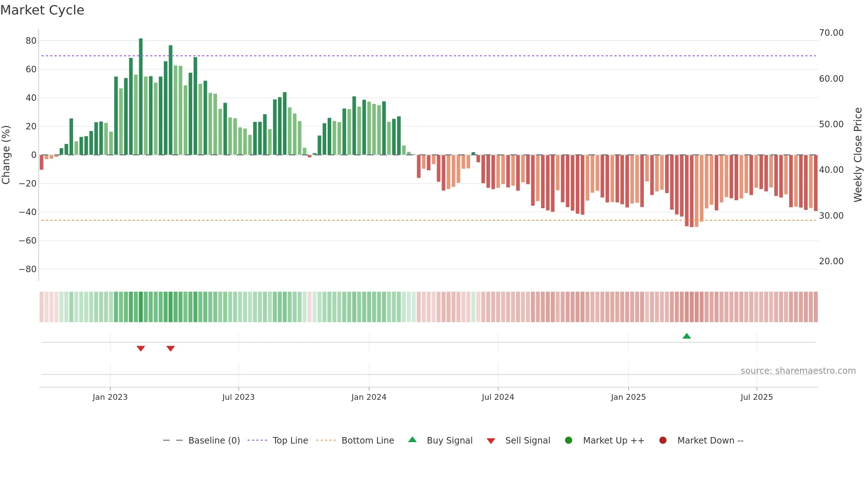Click the first red Sell Signal marker on the timeline
Viewport: 868px width, 488px height.
(x=141, y=348)
